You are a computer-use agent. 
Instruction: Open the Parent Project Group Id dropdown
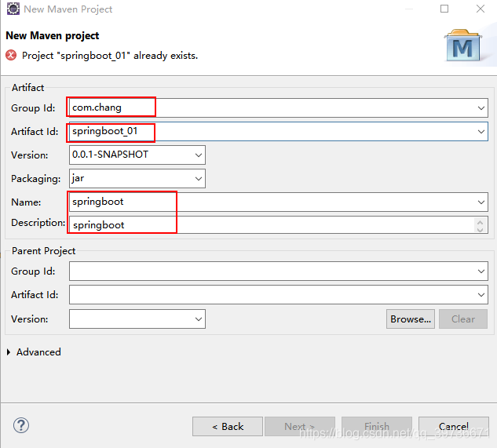pos(481,271)
